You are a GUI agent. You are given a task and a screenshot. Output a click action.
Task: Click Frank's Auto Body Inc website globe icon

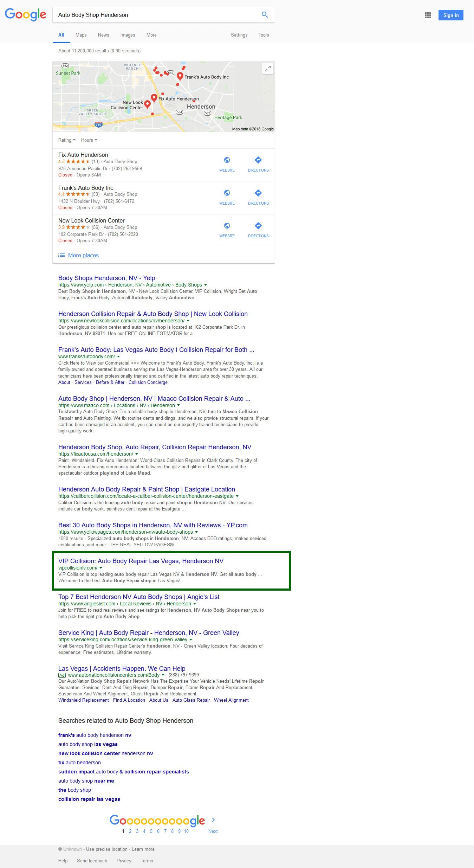click(227, 193)
